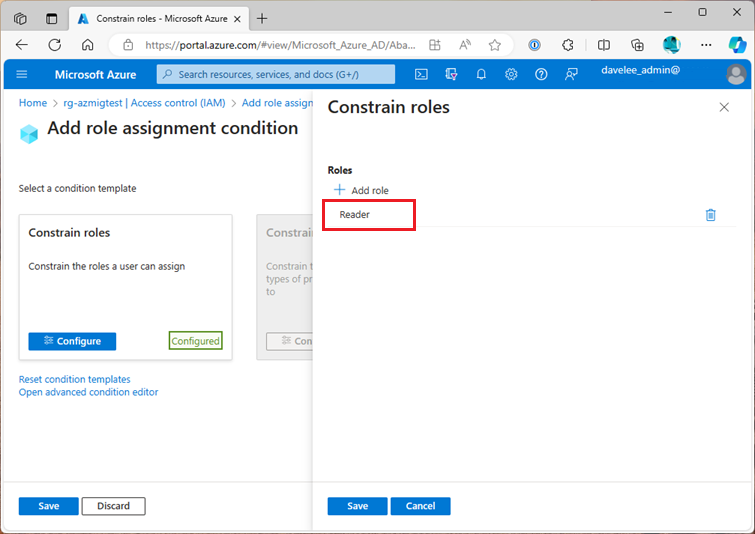Click the Azure cube icon beside page title
Viewport: 755px width, 534px height.
(x=29, y=134)
